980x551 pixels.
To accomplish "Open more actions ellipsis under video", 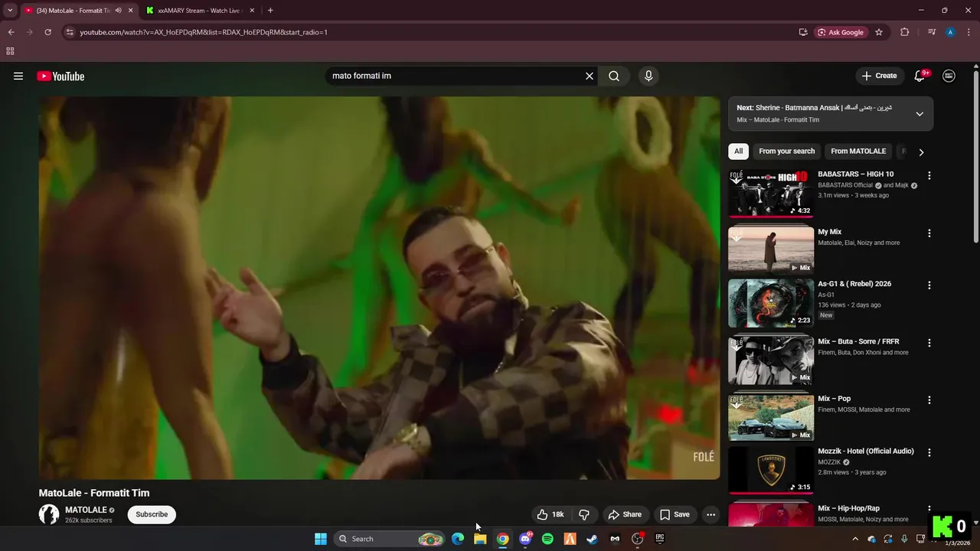I will coord(710,514).
